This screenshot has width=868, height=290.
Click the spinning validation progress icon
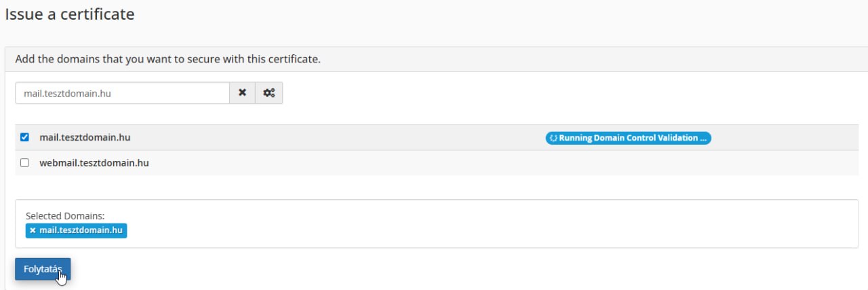pyautogui.click(x=553, y=138)
